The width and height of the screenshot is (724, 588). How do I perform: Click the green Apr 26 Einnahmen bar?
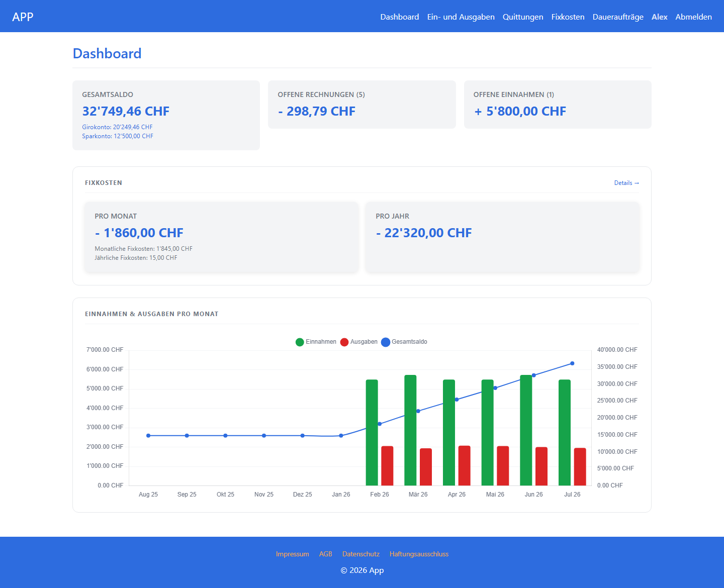click(449, 433)
